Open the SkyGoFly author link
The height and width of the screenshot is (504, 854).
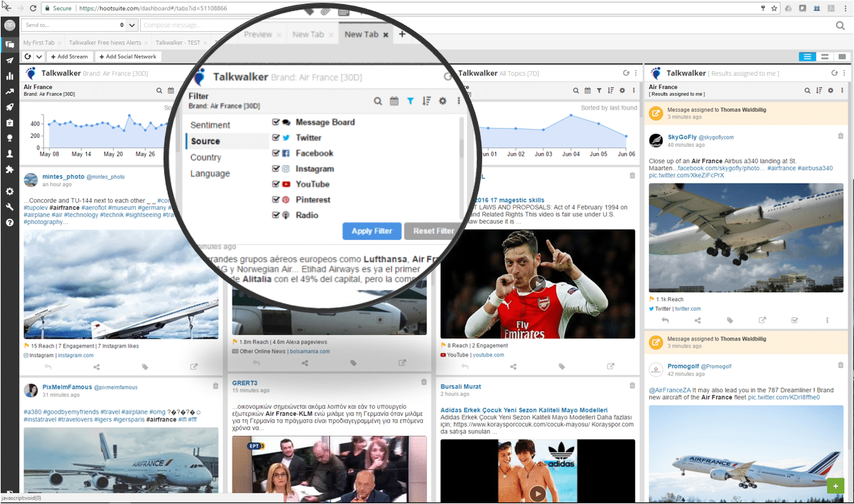coord(682,137)
